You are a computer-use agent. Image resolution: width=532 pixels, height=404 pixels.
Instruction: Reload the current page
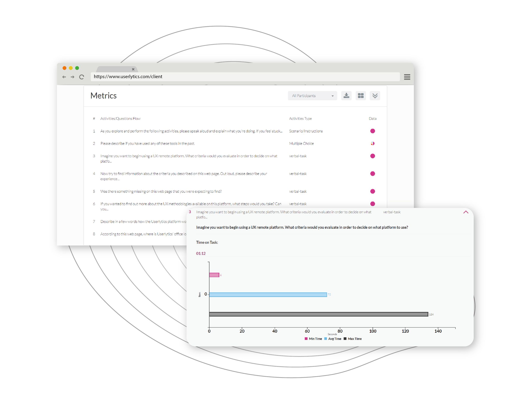click(82, 77)
